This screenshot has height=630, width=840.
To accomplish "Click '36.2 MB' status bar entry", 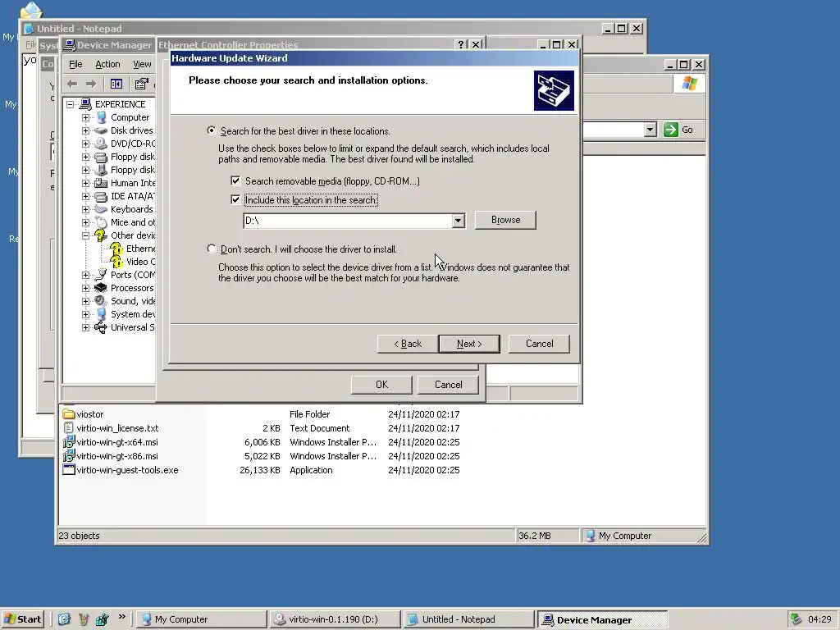I will click(535, 536).
